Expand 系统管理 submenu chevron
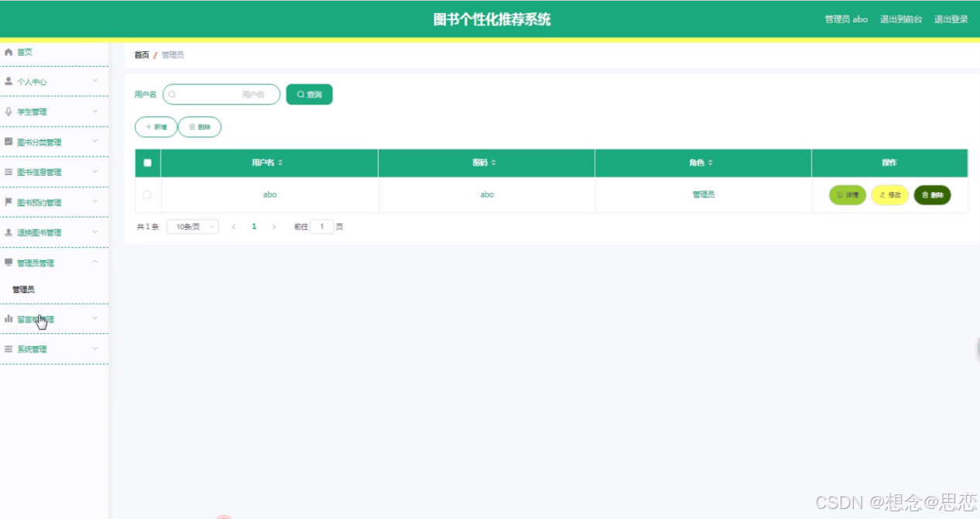The image size is (980, 519). 95,349
